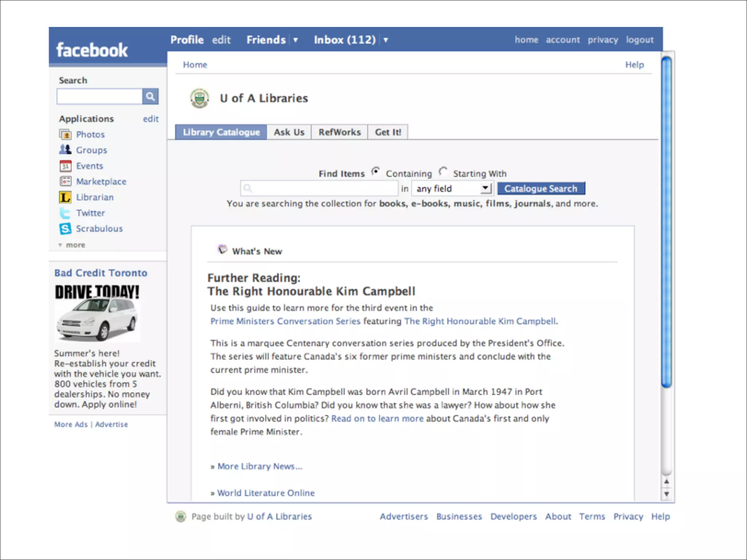Open the Librarian L icon
The image size is (747, 560).
[65, 197]
